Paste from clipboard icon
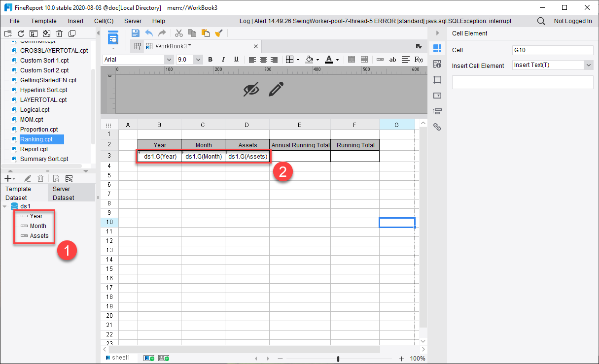 click(x=206, y=33)
